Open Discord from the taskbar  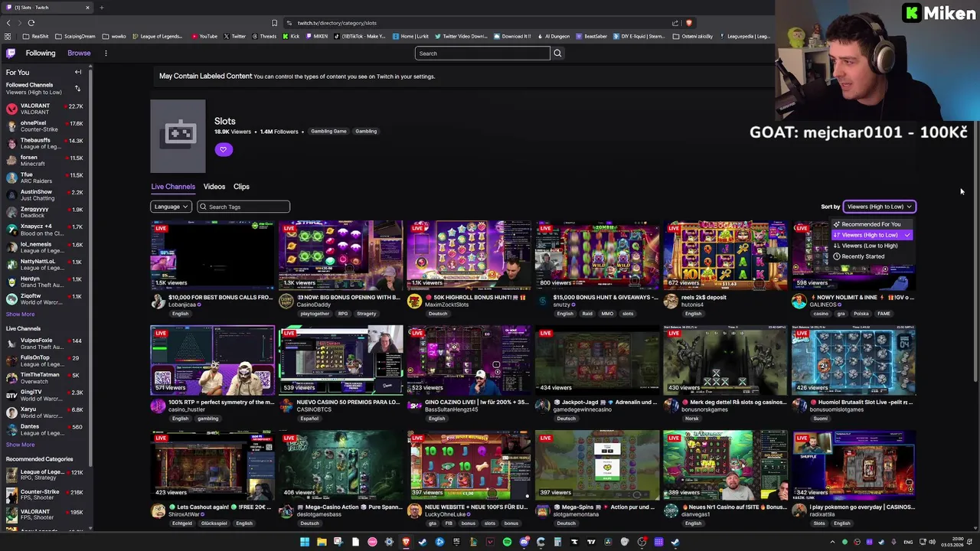coord(524,542)
